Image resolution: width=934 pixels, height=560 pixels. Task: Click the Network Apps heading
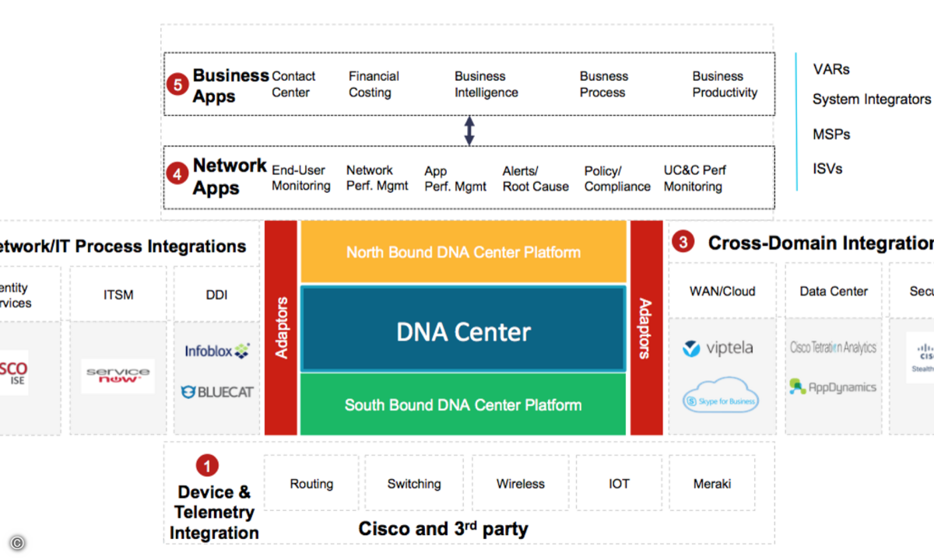[230, 177]
